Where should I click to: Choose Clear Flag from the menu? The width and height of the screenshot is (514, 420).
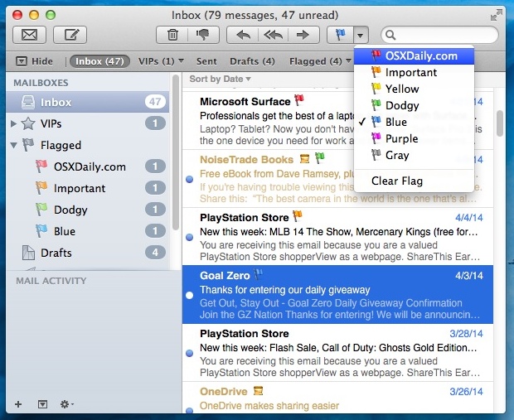pos(414,181)
